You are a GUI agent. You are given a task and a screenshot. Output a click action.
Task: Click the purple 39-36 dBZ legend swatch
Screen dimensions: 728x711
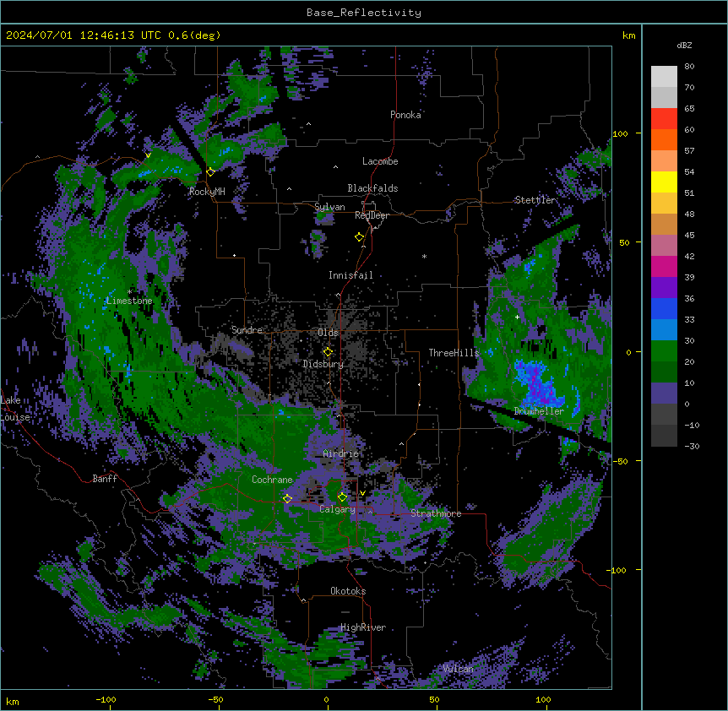(664, 288)
